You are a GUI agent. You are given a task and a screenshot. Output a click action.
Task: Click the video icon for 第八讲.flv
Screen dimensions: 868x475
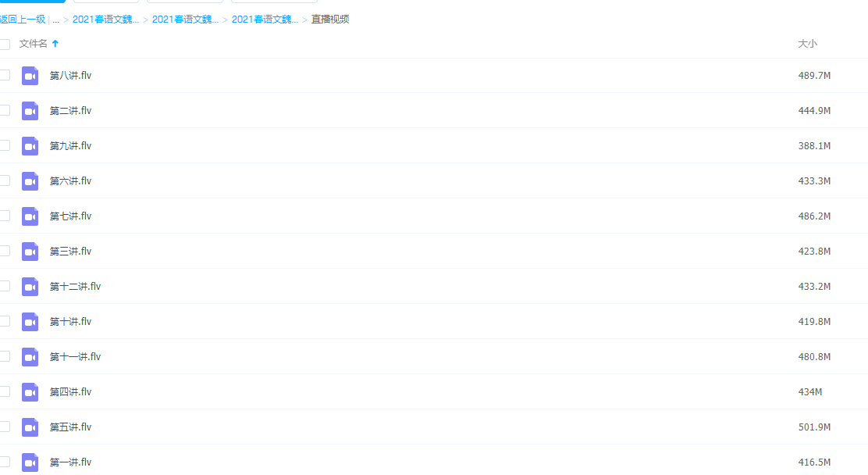pyautogui.click(x=30, y=76)
